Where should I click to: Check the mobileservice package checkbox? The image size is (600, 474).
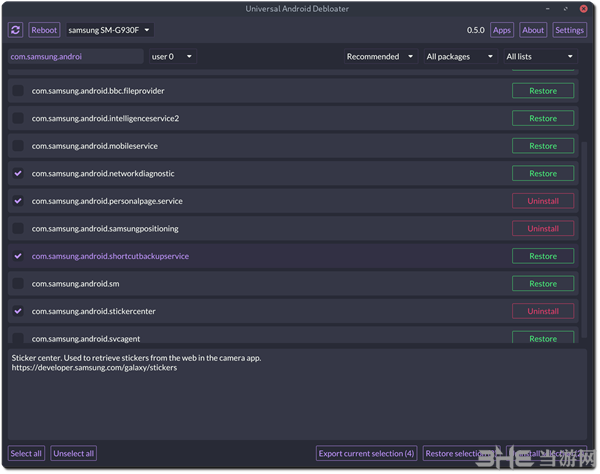[18, 146]
